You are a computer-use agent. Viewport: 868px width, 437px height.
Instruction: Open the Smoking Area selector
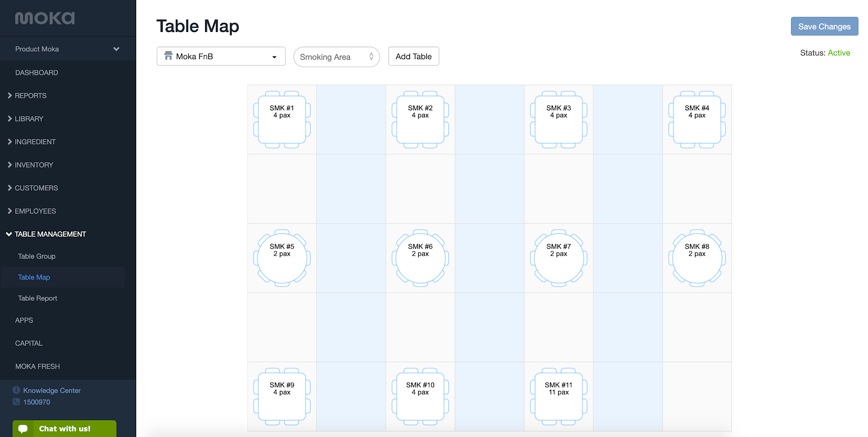[336, 57]
